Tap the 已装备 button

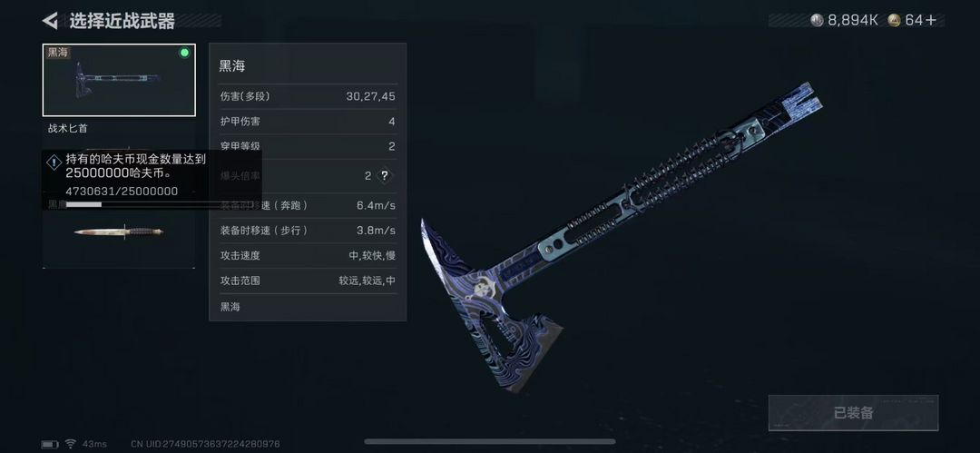tap(853, 413)
